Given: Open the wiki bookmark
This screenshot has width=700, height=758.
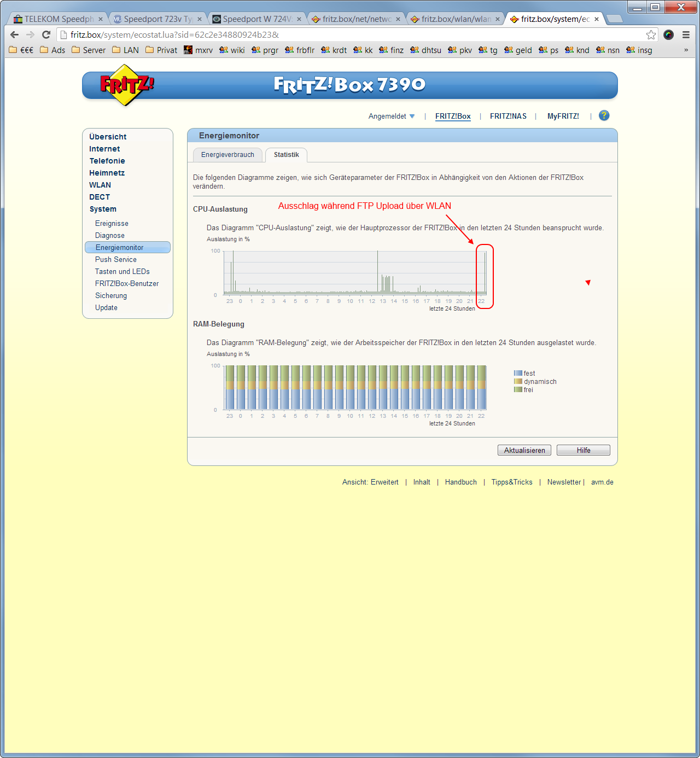Looking at the screenshot, I should [232, 50].
